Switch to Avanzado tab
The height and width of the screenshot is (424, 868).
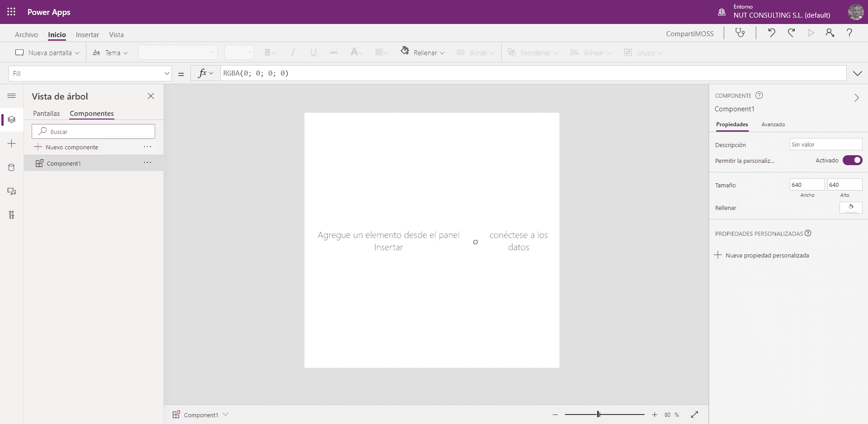click(773, 124)
